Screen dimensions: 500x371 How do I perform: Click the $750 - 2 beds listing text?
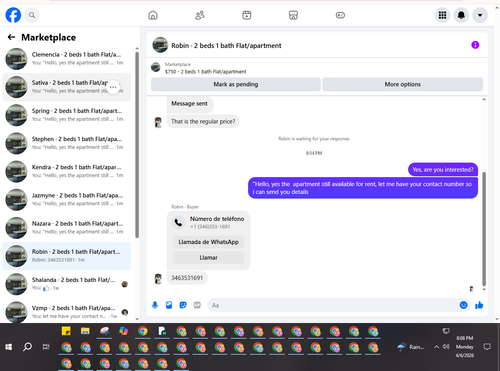pos(206,72)
